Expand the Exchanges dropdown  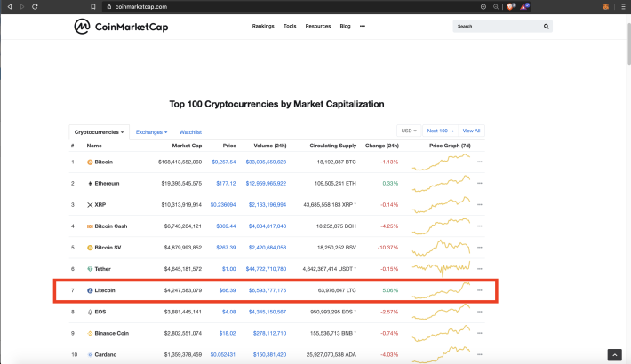point(151,132)
